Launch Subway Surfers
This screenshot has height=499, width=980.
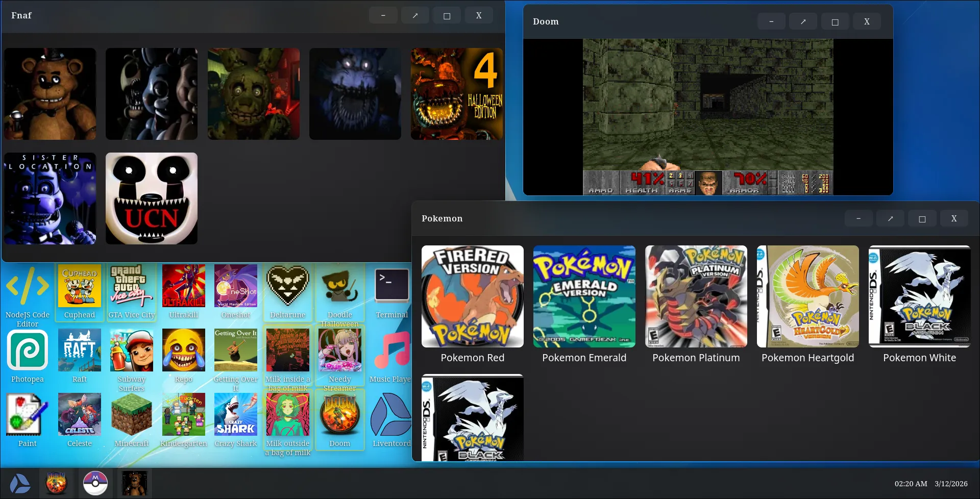click(x=131, y=350)
